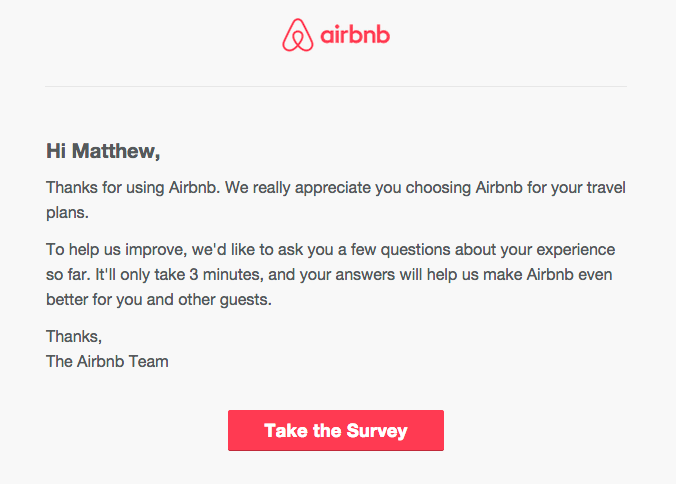Viewport: 676px width, 484px height.
Task: Click the "To help us improve" phrase
Action: point(116,250)
